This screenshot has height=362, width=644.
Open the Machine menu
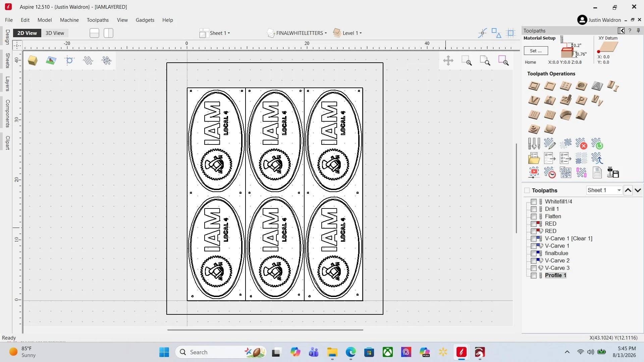(69, 20)
